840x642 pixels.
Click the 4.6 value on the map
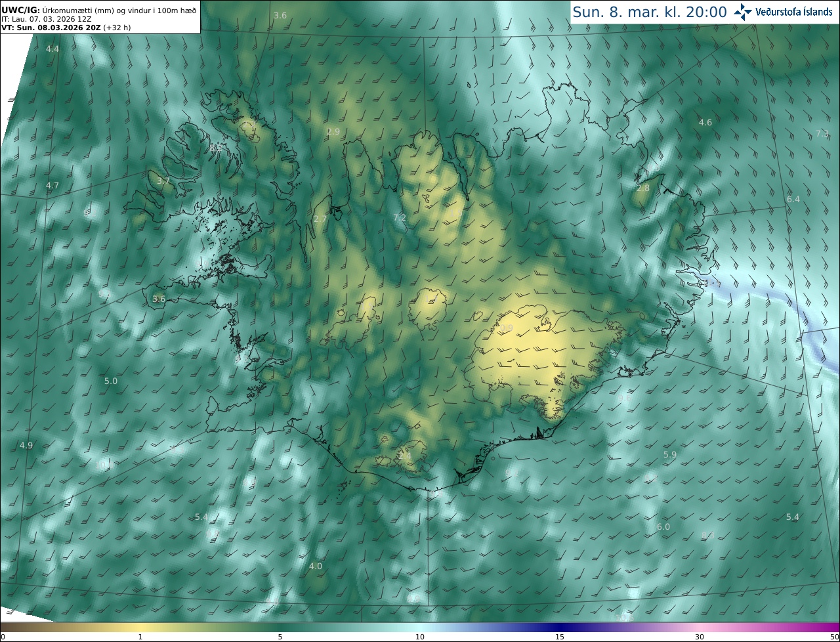point(705,123)
